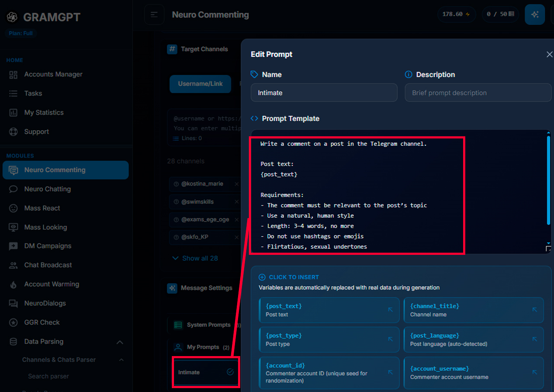Image resolution: width=554 pixels, height=392 pixels.
Task: Click the Neuro Chatting bubble icon
Action: [13, 189]
